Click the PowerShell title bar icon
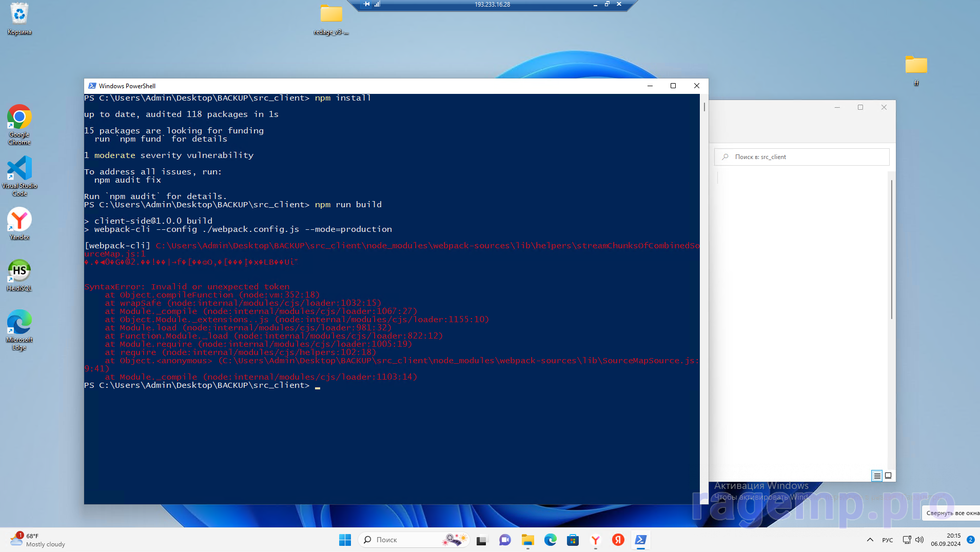The width and height of the screenshot is (980, 552). pos(92,86)
